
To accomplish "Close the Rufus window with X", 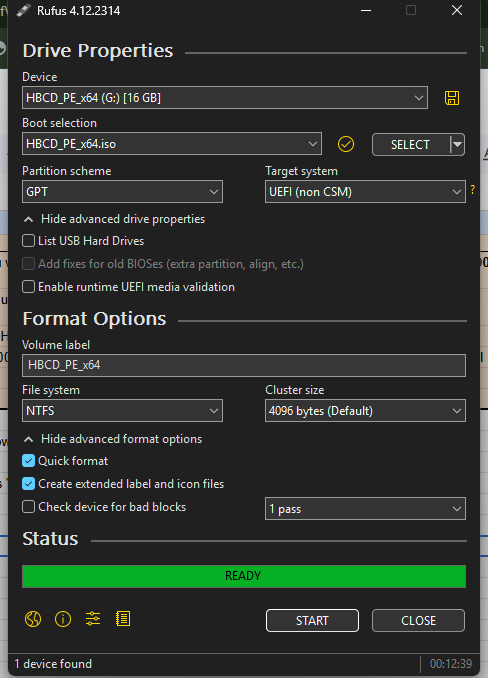I will pos(457,10).
